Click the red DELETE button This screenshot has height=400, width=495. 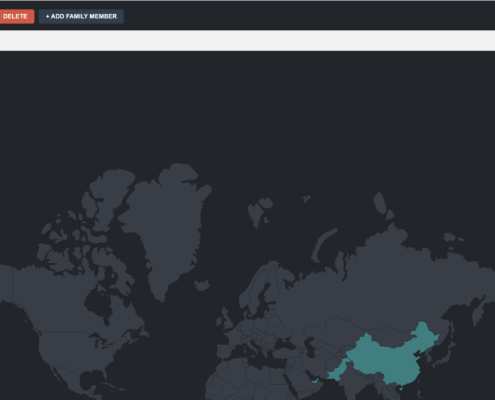pos(17,16)
